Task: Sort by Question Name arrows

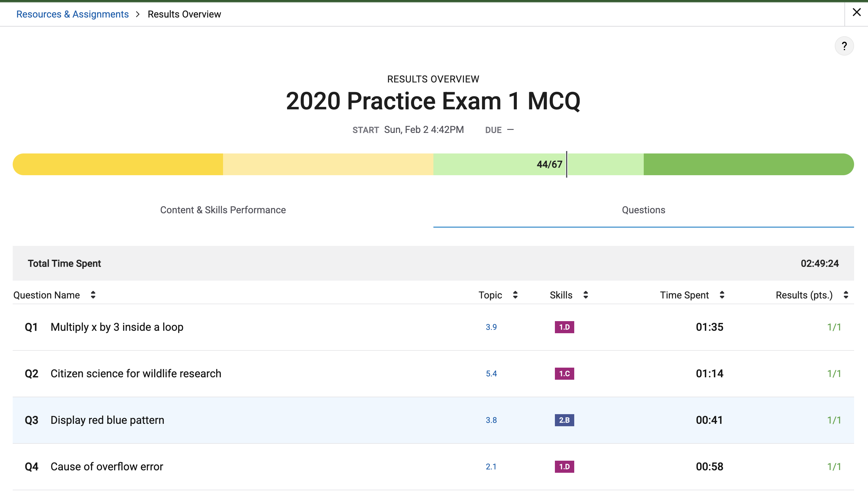Action: [x=93, y=295]
